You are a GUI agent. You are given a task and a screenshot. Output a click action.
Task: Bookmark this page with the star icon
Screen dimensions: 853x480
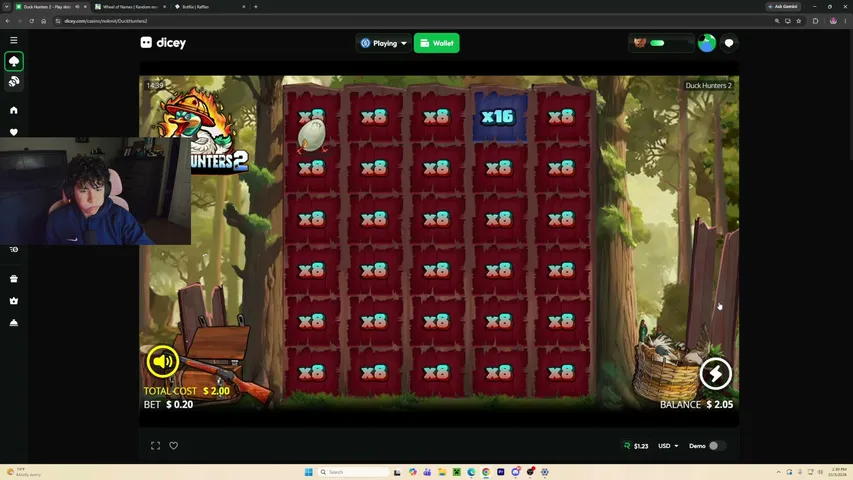[x=799, y=21]
